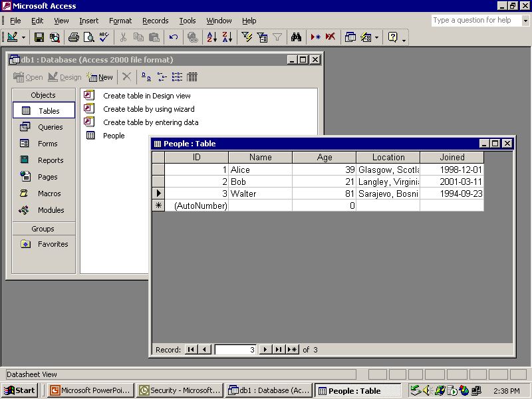
Task: Open Print Preview from the toolbar
Action: click(x=89, y=37)
